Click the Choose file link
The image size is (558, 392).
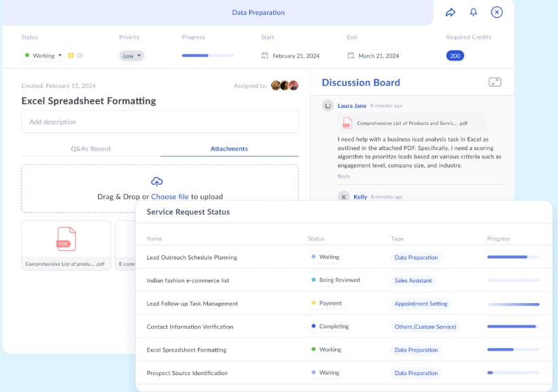[x=170, y=197]
